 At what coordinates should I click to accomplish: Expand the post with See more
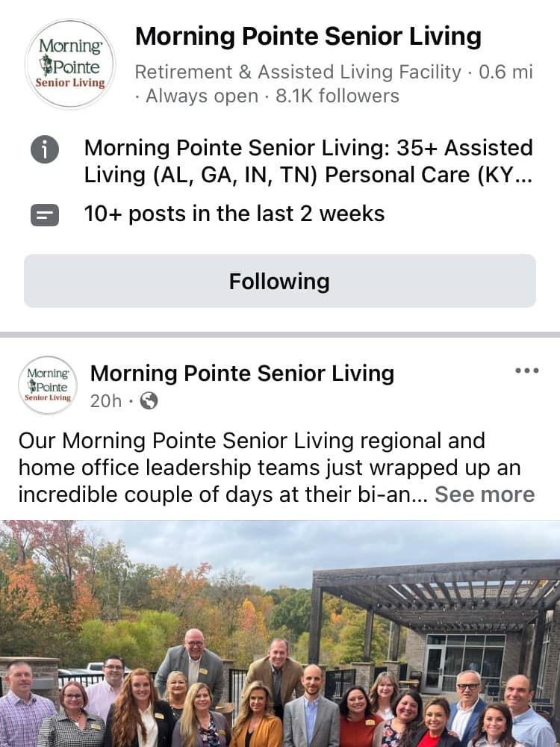click(485, 495)
